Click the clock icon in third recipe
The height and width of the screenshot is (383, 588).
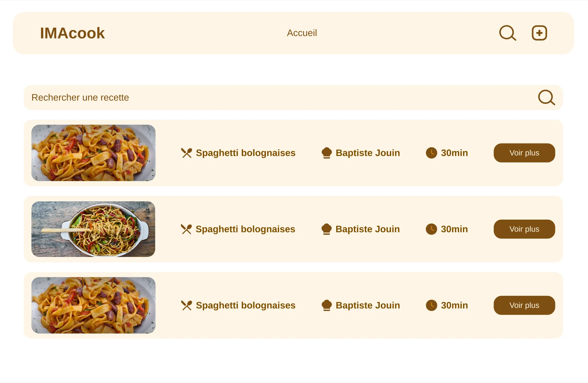tap(432, 305)
